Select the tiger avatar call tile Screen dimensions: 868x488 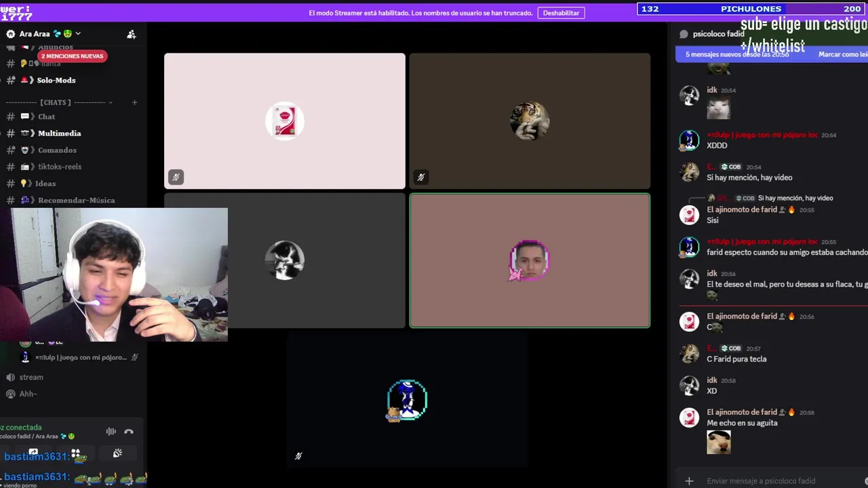point(530,121)
